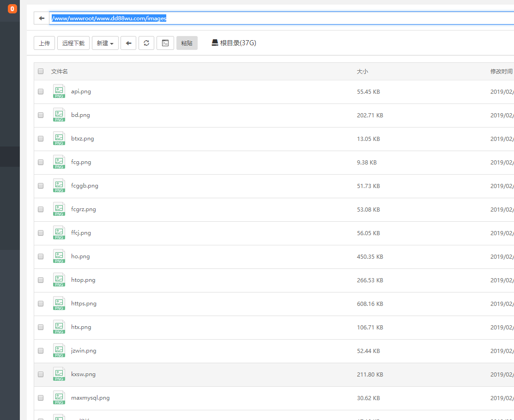Open the terminal icon in toolbar
The image size is (514, 420).
click(165, 43)
